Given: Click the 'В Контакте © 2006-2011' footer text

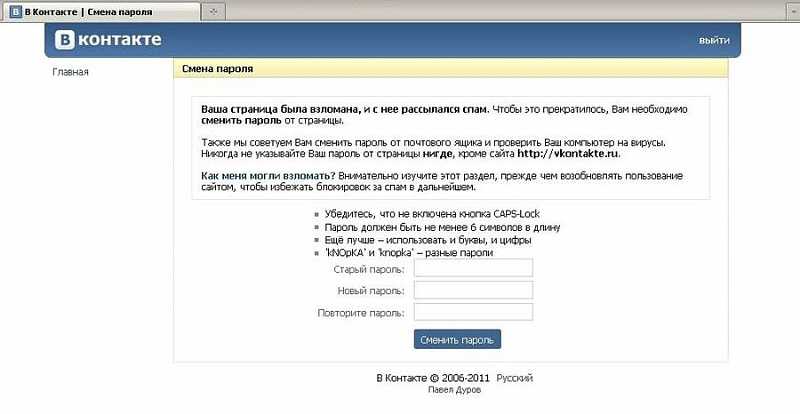Looking at the screenshot, I should (x=433, y=378).
